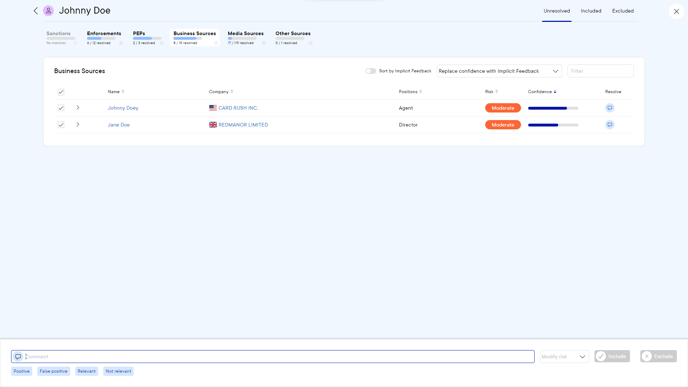Open the REDMANOR LIMITED company link

tap(243, 125)
